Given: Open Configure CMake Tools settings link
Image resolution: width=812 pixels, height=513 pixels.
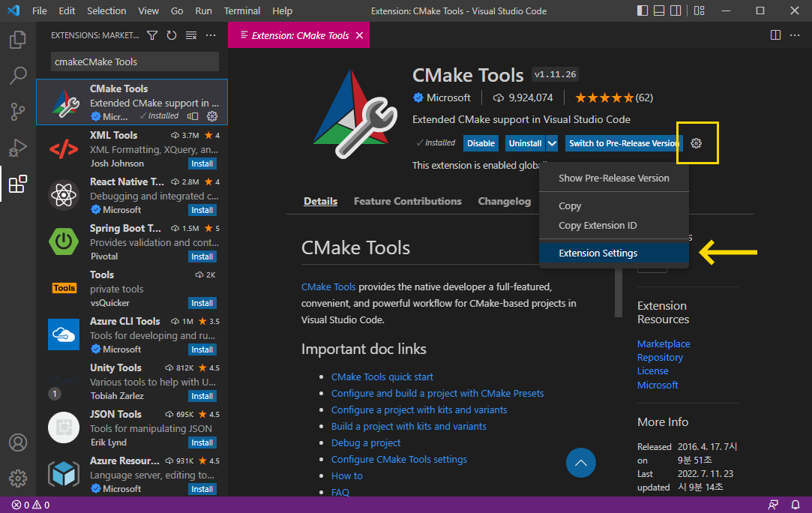Looking at the screenshot, I should tap(399, 459).
